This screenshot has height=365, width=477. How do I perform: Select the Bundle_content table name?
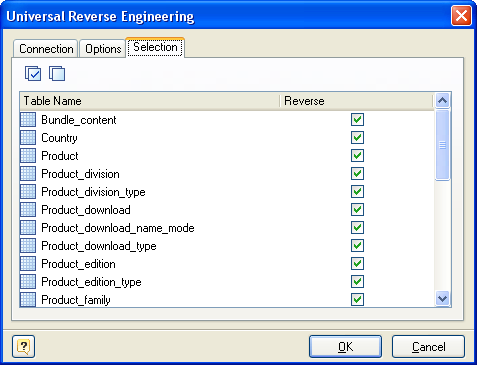[79, 120]
